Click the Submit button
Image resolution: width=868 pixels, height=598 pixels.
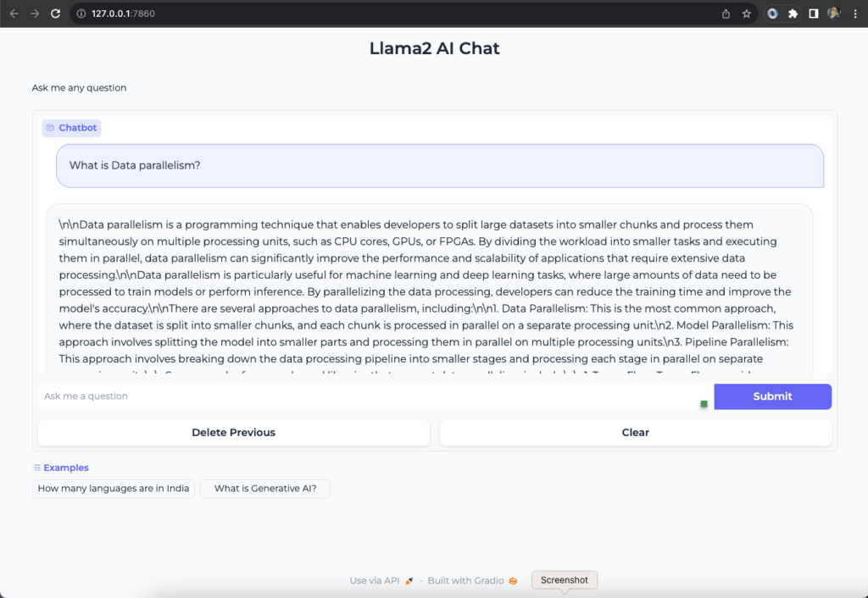pyautogui.click(x=772, y=396)
